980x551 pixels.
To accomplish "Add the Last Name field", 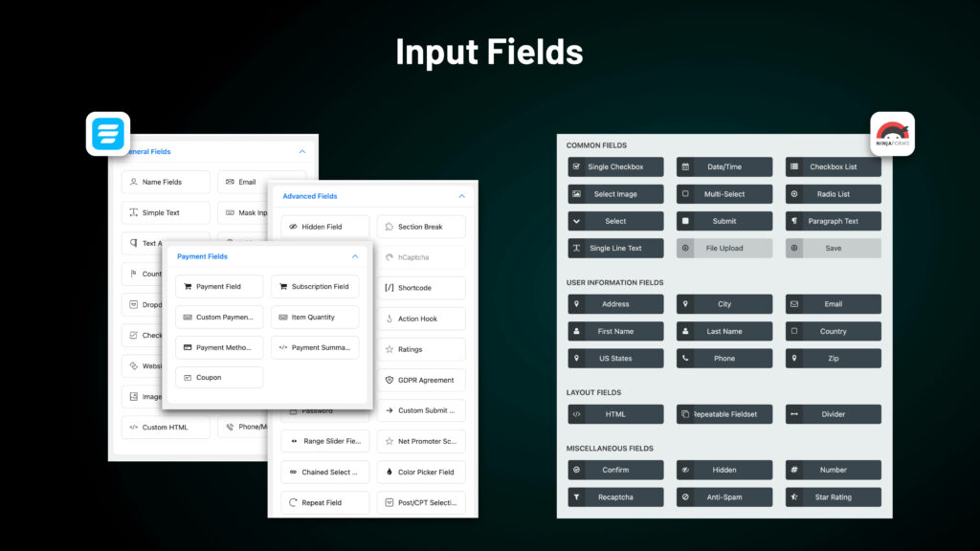I will 724,331.
